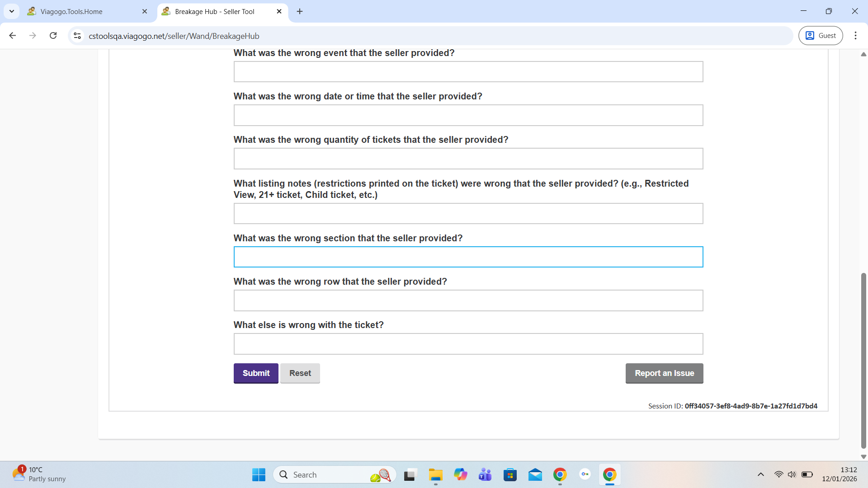
Task: Click the Reset button
Action: coord(300,373)
